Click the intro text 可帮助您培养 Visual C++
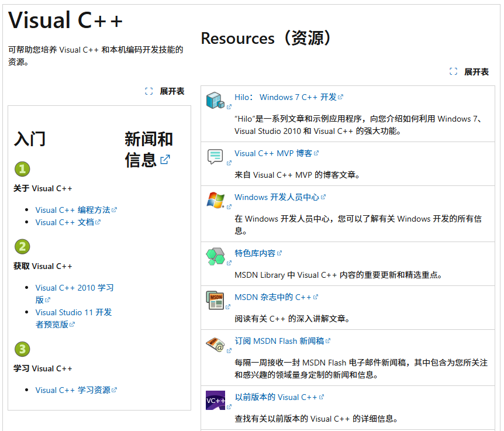The image size is (504, 431). click(x=96, y=56)
